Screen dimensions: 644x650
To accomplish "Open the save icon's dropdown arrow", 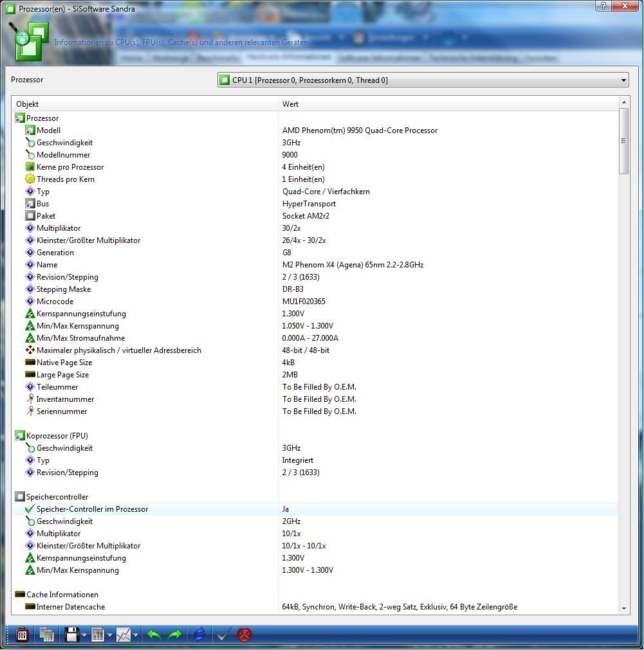I will pos(84,635).
